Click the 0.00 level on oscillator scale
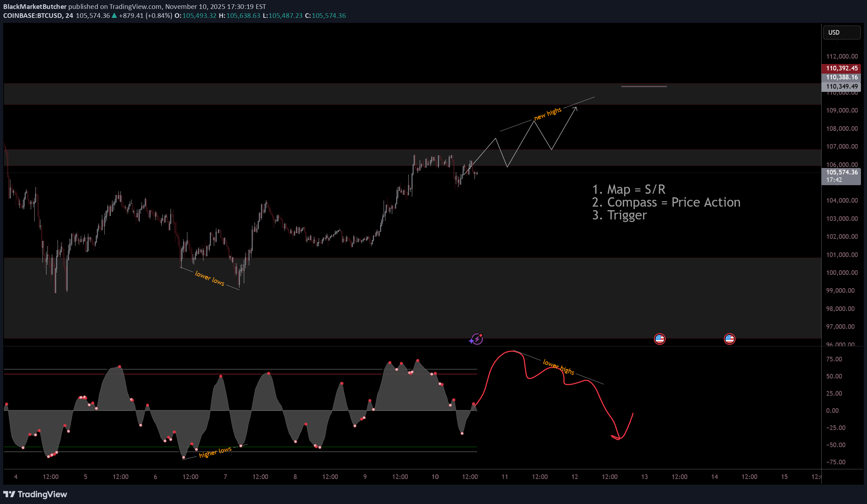The width and height of the screenshot is (867, 504). point(832,410)
